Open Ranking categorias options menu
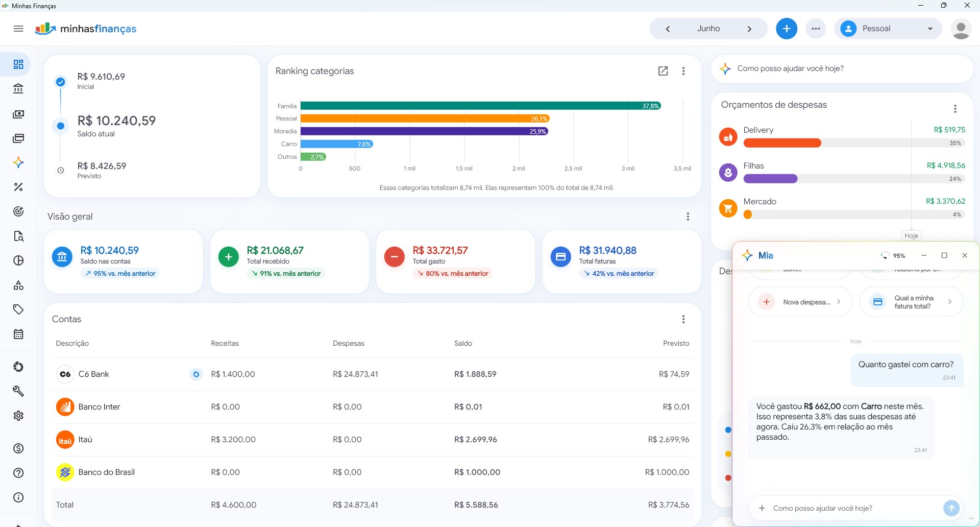The width and height of the screenshot is (980, 527). 683,71
